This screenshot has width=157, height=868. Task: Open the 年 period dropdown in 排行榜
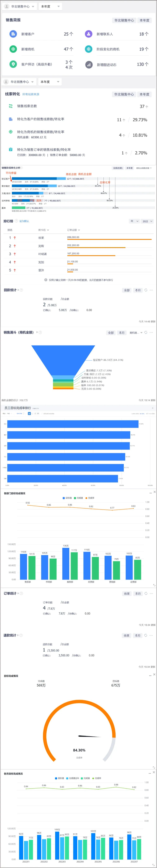pos(134,221)
